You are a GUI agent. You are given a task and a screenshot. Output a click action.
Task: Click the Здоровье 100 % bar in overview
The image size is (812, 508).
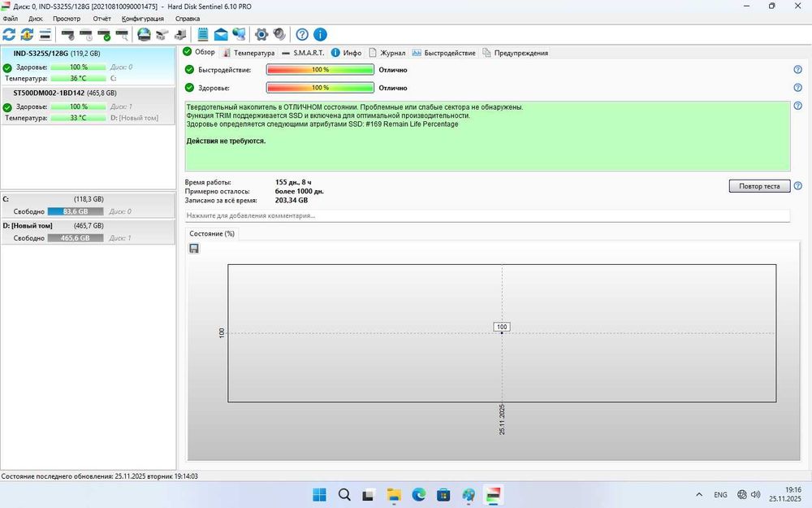point(320,88)
